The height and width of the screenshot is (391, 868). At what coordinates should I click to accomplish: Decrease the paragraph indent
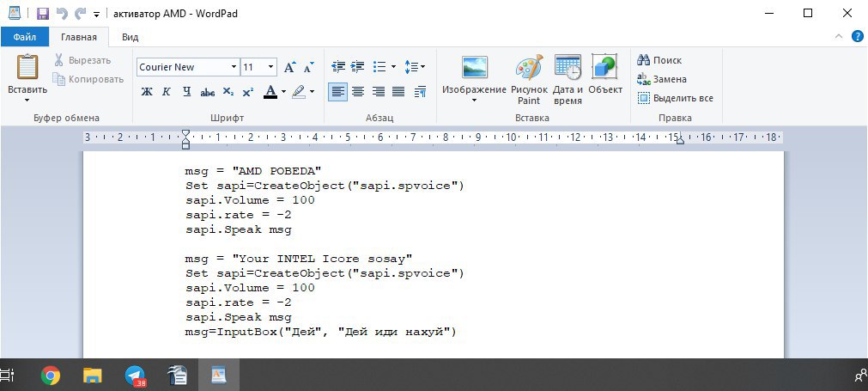(338, 67)
